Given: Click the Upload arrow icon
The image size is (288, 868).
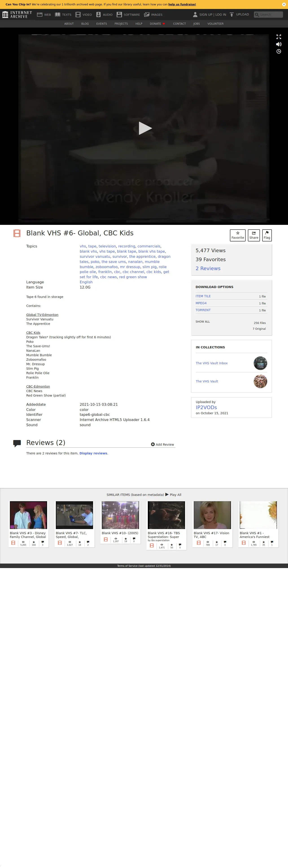Looking at the screenshot, I should (x=232, y=15).
